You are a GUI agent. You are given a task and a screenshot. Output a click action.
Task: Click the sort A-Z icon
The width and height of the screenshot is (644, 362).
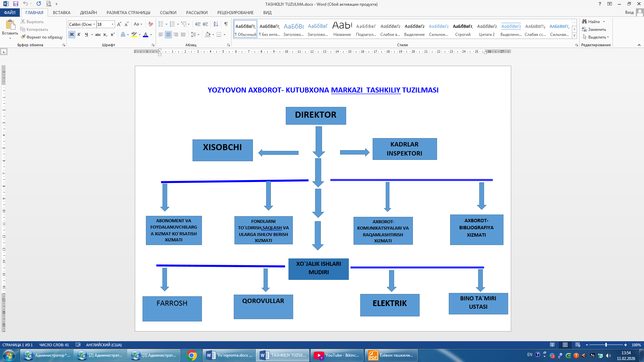[216, 24]
